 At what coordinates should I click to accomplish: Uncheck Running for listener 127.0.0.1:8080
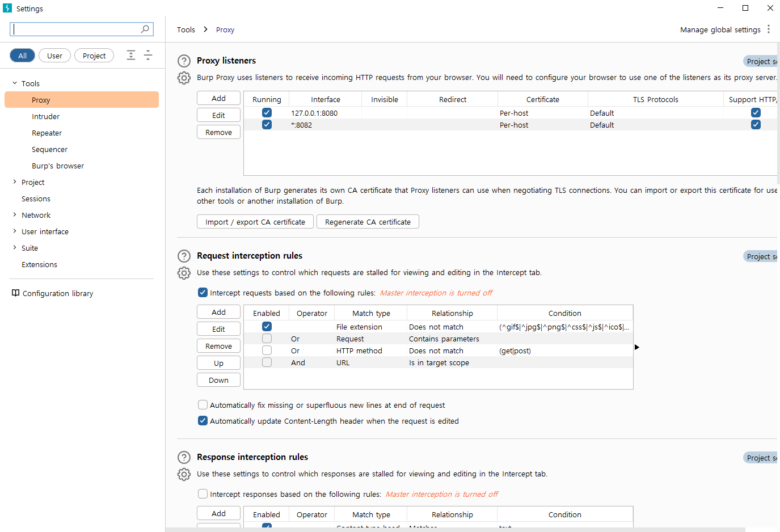(x=267, y=113)
